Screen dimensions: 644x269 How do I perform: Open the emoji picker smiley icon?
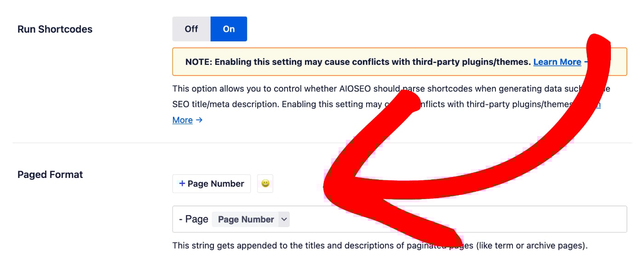tap(265, 183)
